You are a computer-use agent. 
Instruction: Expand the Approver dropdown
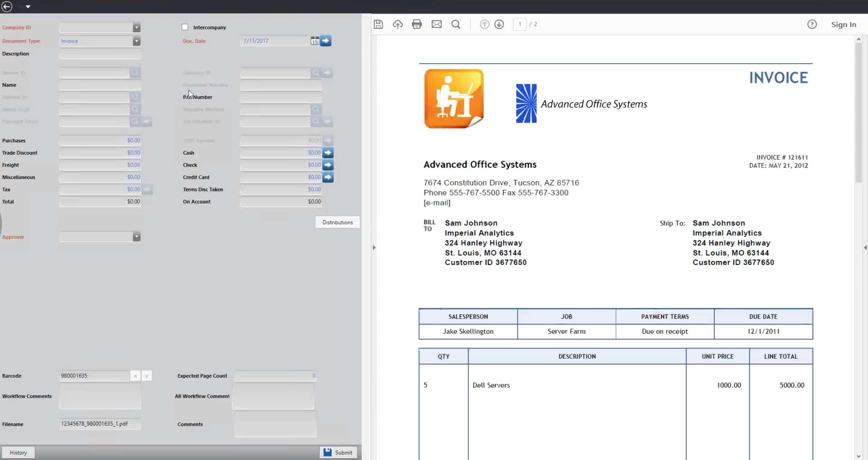pyautogui.click(x=137, y=237)
